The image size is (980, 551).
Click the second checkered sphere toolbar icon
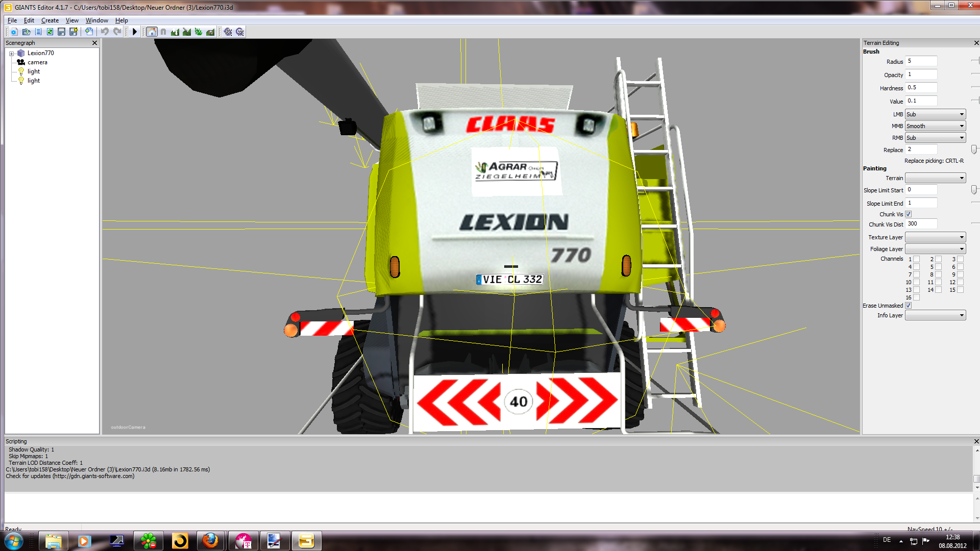(240, 32)
